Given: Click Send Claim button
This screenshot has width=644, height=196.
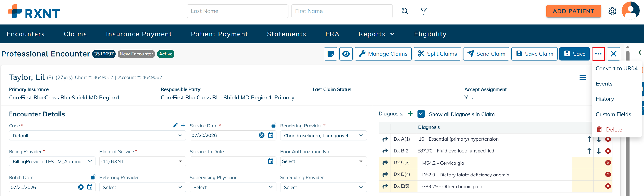Looking at the screenshot, I should (x=486, y=54).
